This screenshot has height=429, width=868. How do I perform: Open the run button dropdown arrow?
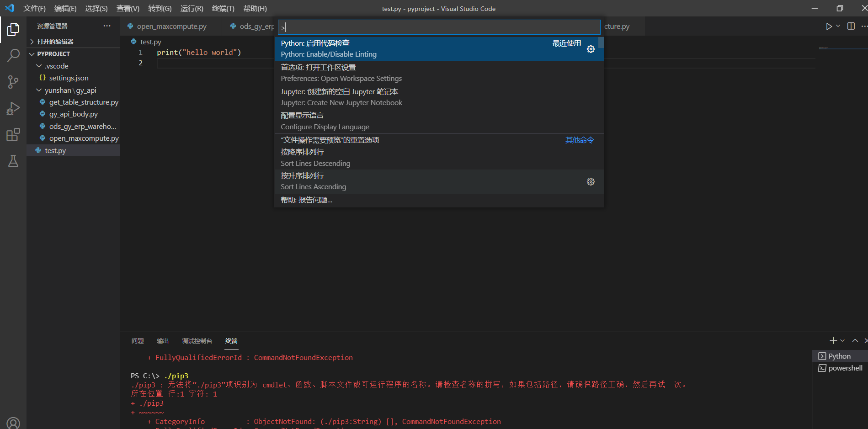(x=838, y=26)
